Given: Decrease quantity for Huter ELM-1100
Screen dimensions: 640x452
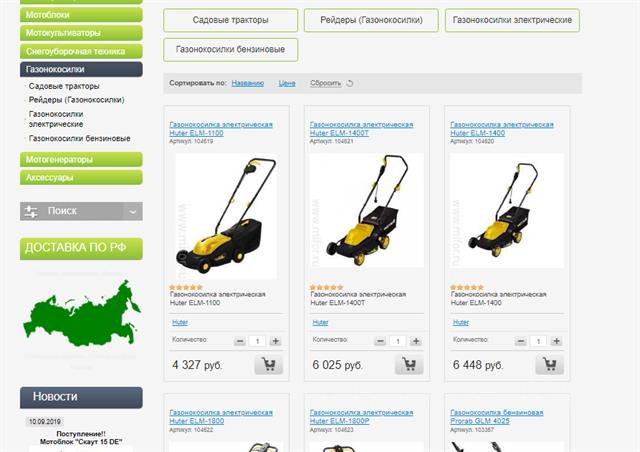Looking at the screenshot, I should click(240, 341).
